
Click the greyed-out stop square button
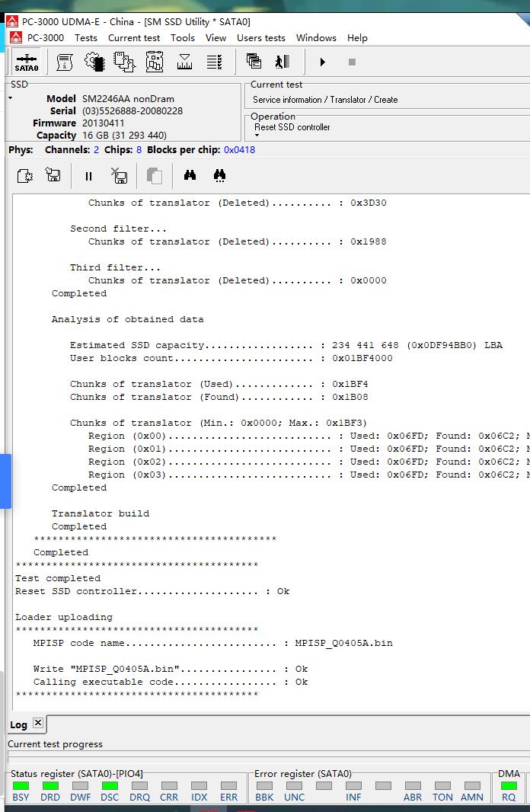pos(352,62)
